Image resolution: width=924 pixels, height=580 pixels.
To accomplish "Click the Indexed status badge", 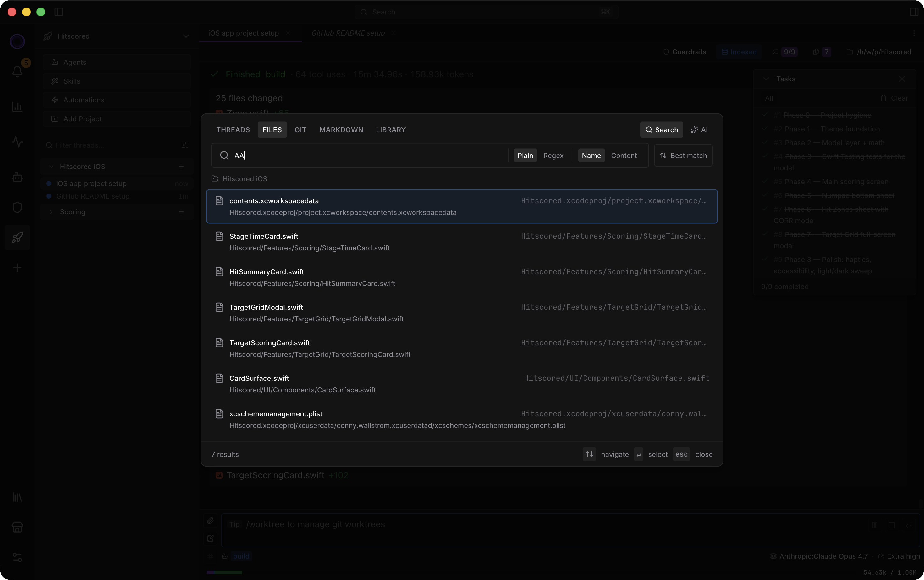I will click(739, 52).
